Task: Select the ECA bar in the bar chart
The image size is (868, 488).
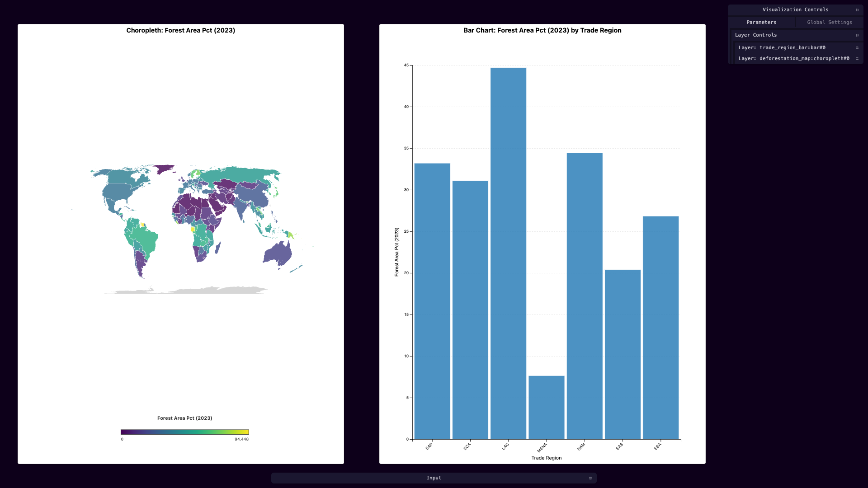Action: (470, 310)
